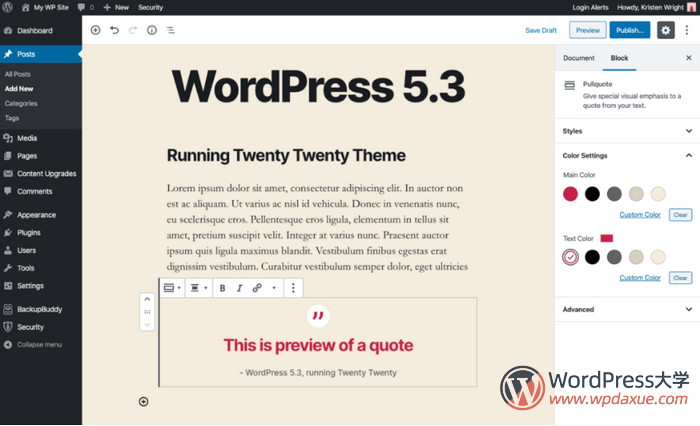The width and height of the screenshot is (700, 426).
Task: Show content structure info
Action: tap(152, 30)
